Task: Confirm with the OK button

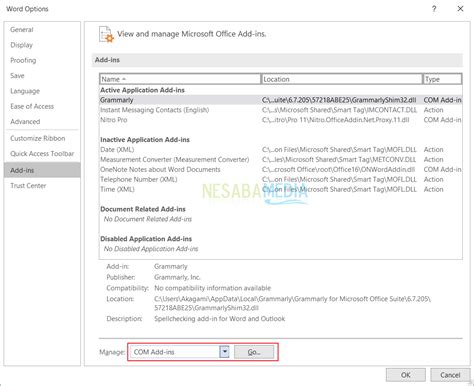Action: pyautogui.click(x=406, y=375)
